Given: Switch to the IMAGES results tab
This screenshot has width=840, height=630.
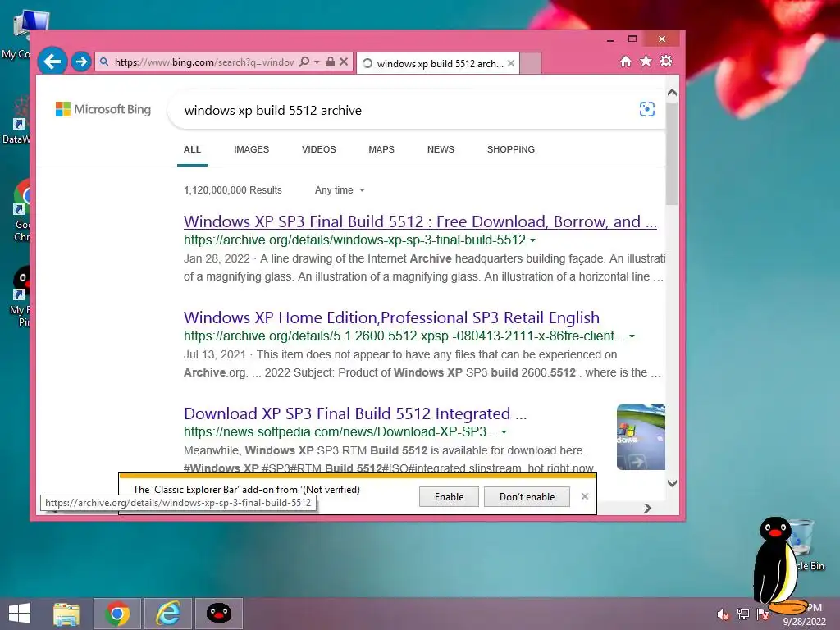Looking at the screenshot, I should click(x=251, y=149).
